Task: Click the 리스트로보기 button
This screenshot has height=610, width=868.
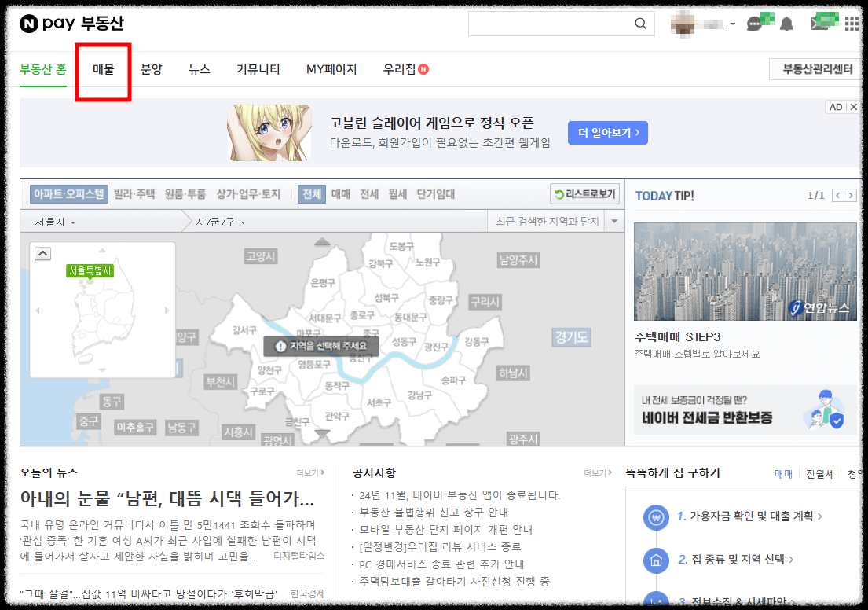Action: point(584,194)
